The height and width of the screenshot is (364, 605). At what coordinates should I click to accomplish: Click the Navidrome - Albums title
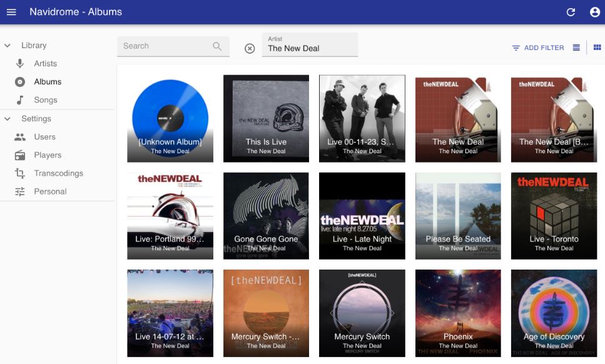point(76,12)
